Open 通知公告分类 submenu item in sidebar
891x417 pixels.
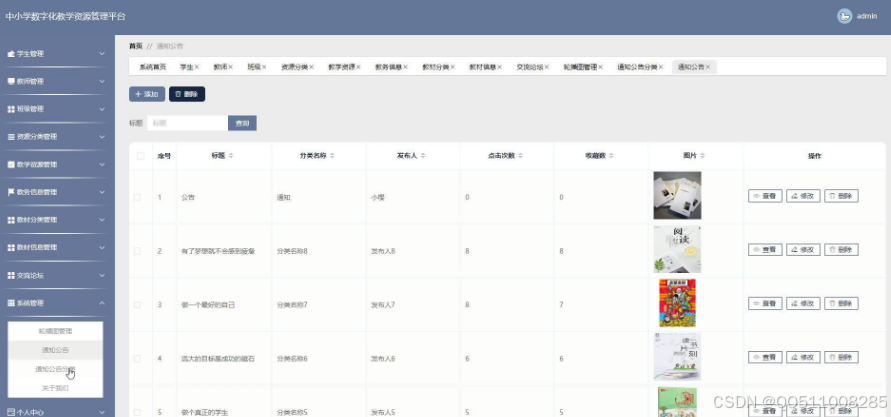[x=55, y=369]
